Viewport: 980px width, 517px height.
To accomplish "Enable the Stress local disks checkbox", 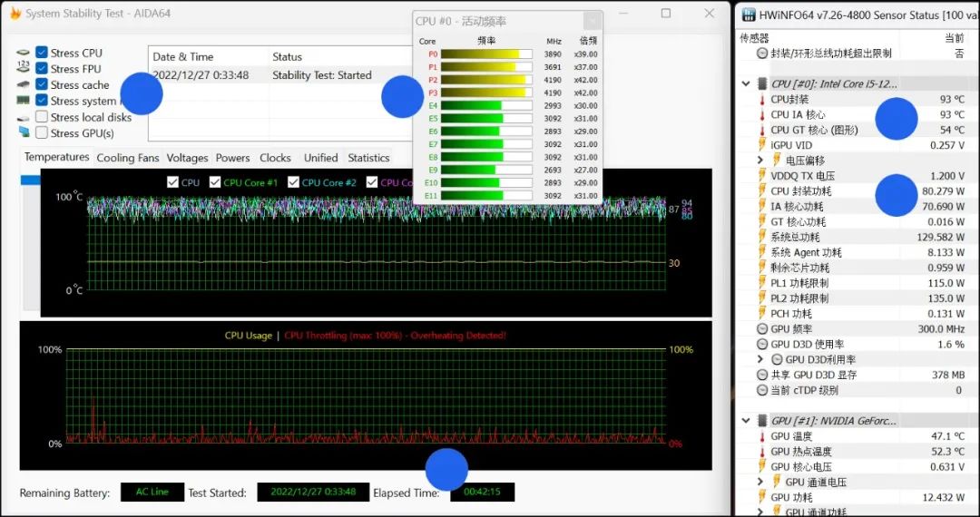I will [42, 117].
